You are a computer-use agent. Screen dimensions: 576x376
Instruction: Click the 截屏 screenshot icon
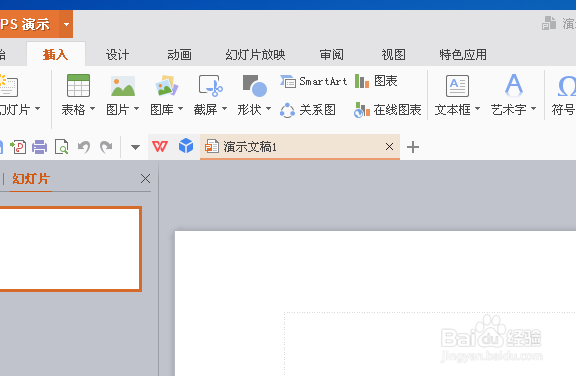(x=210, y=86)
